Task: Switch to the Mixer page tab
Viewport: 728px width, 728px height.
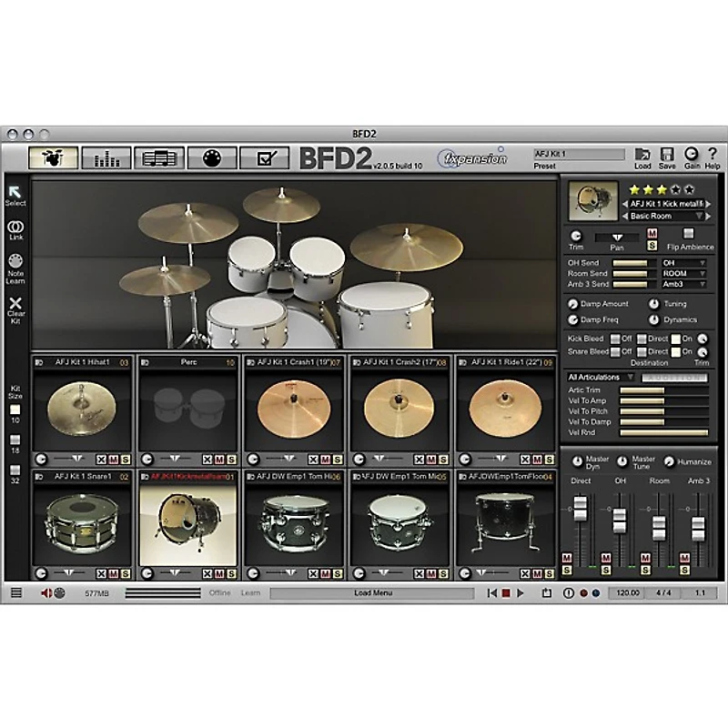Action: pyautogui.click(x=106, y=157)
